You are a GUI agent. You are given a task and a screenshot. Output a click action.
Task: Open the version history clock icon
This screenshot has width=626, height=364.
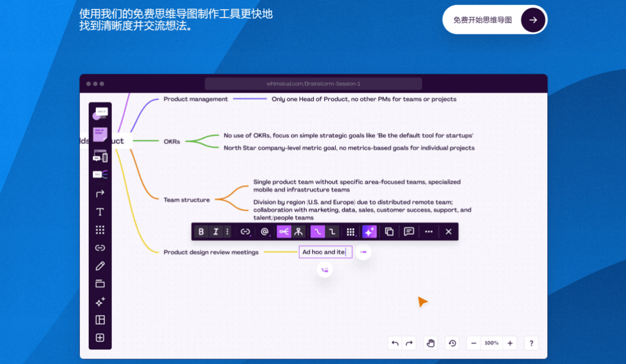452,343
